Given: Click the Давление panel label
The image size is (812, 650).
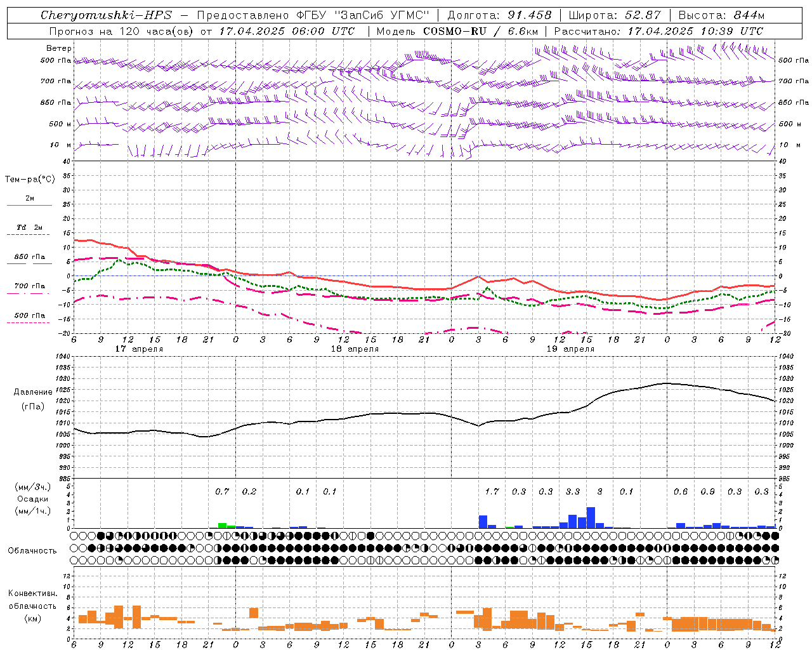Looking at the screenshot, I should (33, 392).
